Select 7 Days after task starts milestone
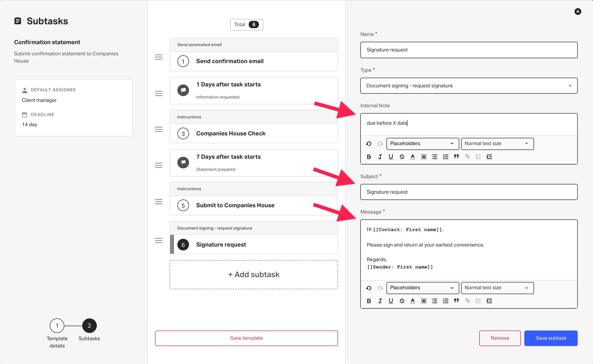This screenshot has width=593, height=364. [x=254, y=163]
